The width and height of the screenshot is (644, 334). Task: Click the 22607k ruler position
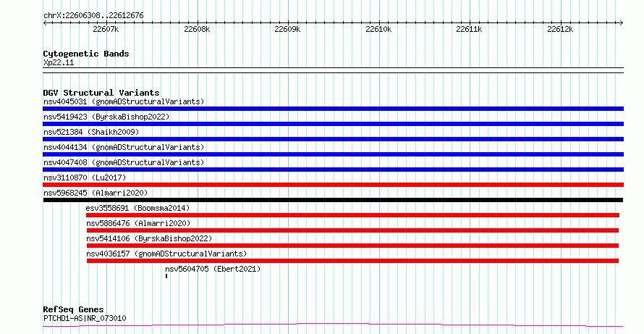pyautogui.click(x=106, y=29)
